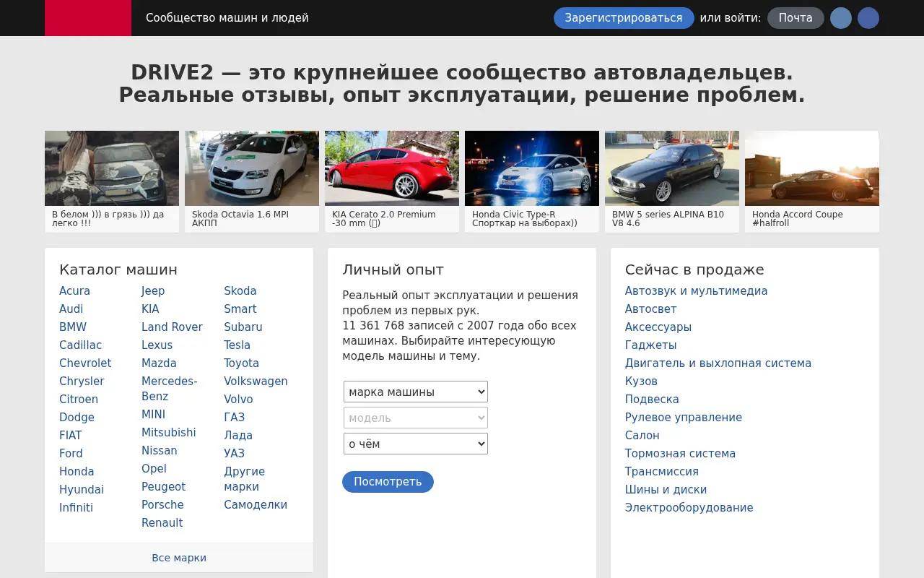
Task: Click the Посмотреть button
Action: (x=388, y=482)
